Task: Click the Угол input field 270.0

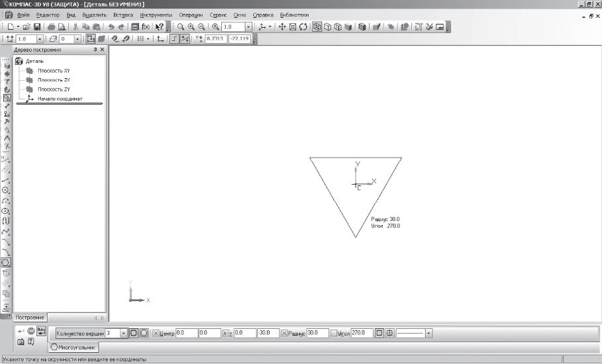Action: pyautogui.click(x=362, y=333)
